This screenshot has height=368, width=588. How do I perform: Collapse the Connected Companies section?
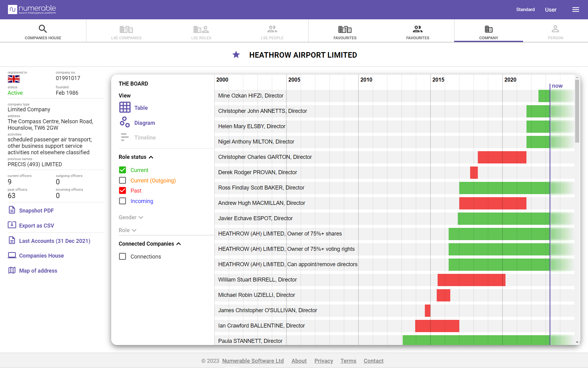point(150,244)
